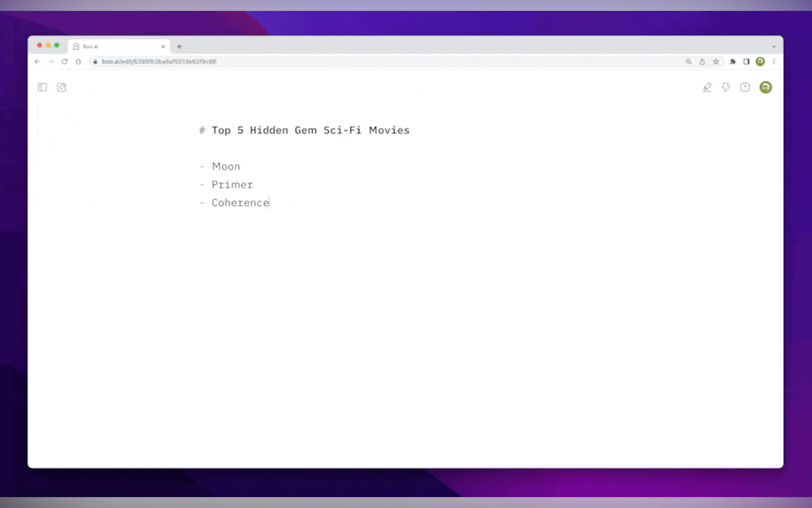Open the help question mark icon
The width and height of the screenshot is (812, 508).
tap(745, 87)
